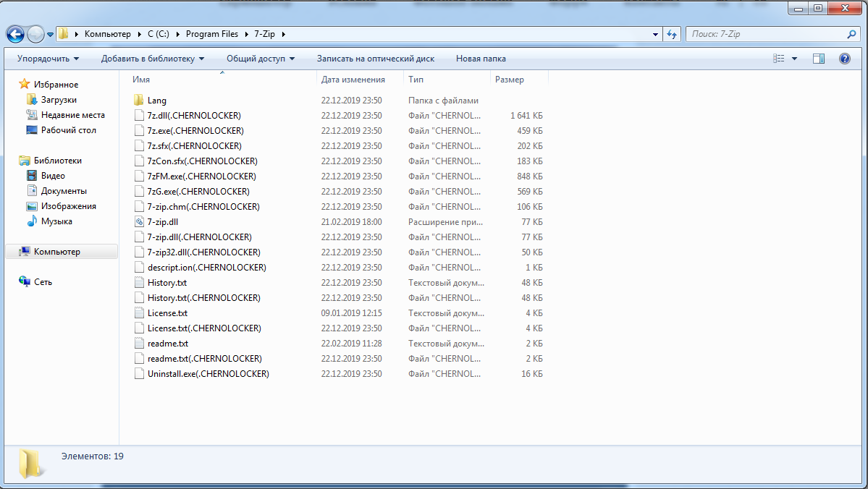
Task: Open 'Загрузки' in the sidebar
Action: pos(59,100)
